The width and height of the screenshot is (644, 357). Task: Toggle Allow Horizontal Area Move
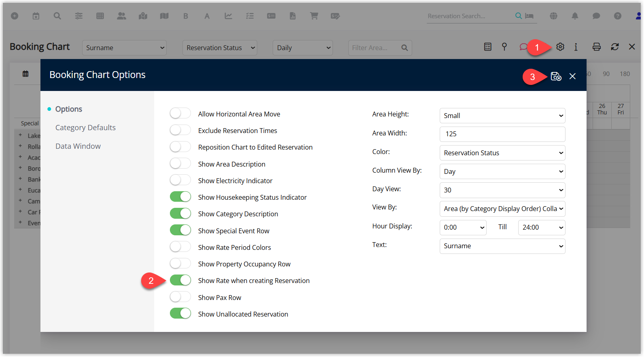click(x=180, y=113)
